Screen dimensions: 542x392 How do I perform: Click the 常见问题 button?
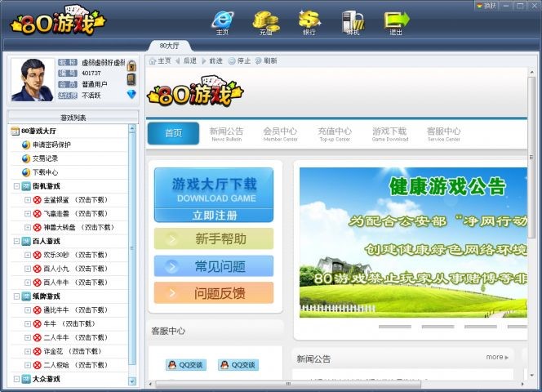point(214,266)
